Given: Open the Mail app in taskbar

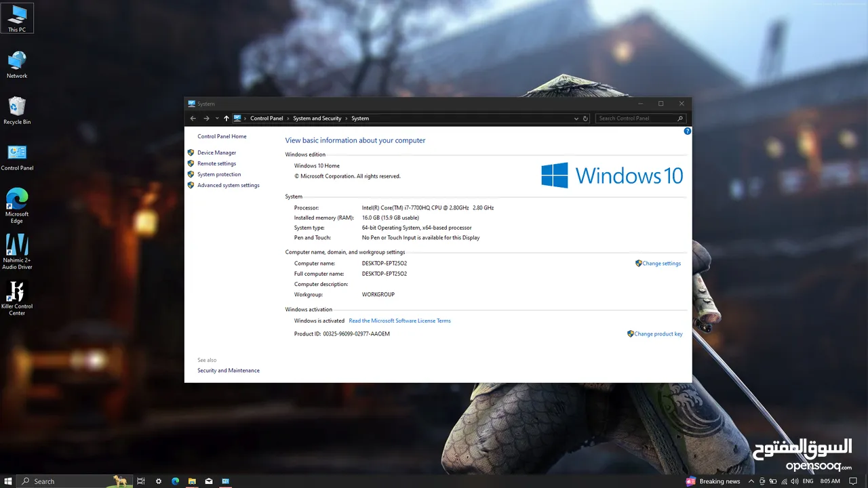Looking at the screenshot, I should (209, 481).
